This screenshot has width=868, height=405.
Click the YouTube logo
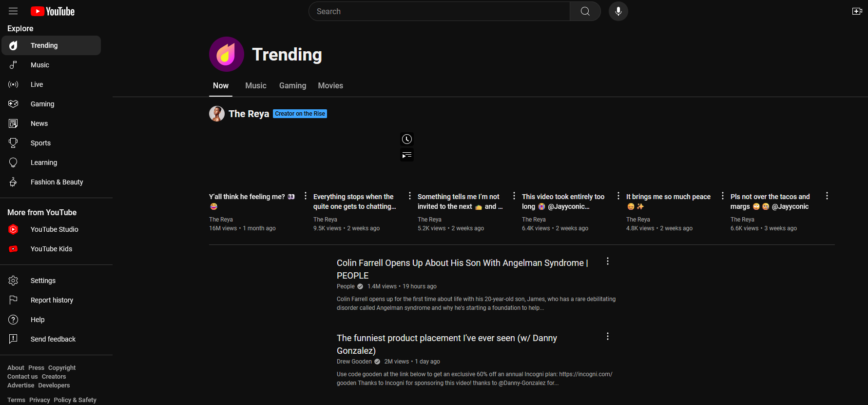click(53, 11)
